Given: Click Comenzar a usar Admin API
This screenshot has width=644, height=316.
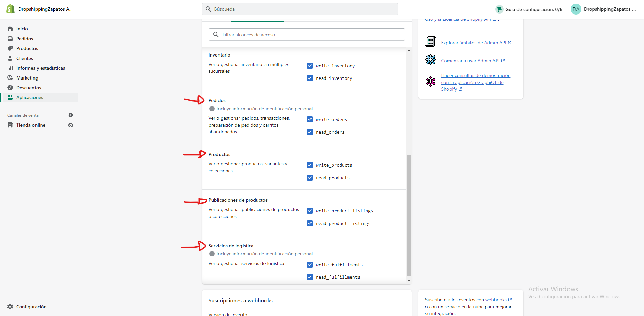Looking at the screenshot, I should 470,61.
